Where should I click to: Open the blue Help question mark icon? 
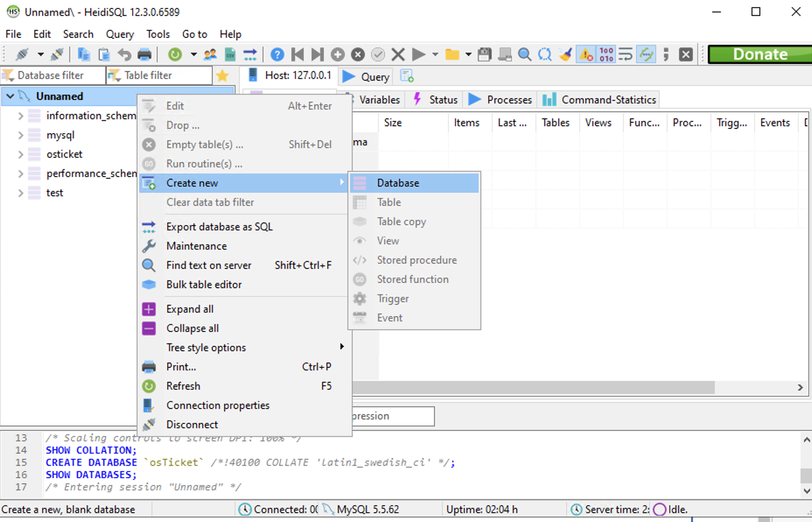click(277, 54)
